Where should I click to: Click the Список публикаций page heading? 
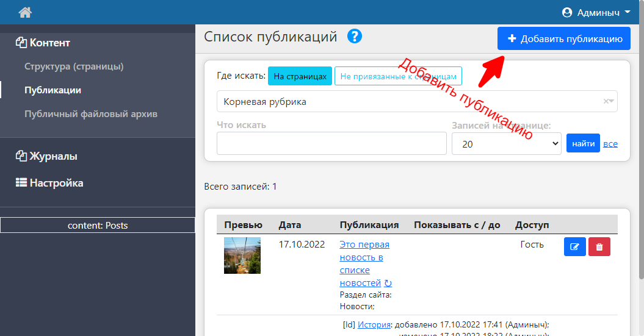click(270, 37)
